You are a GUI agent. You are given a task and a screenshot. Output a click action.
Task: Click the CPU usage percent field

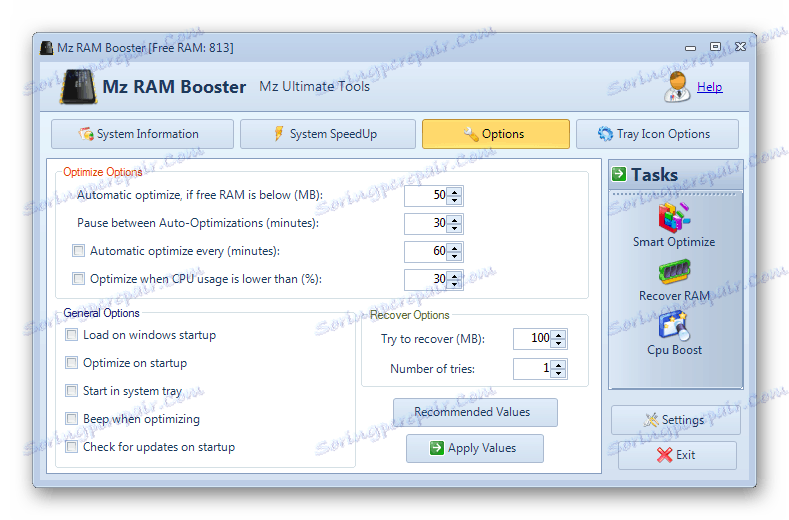pos(426,279)
